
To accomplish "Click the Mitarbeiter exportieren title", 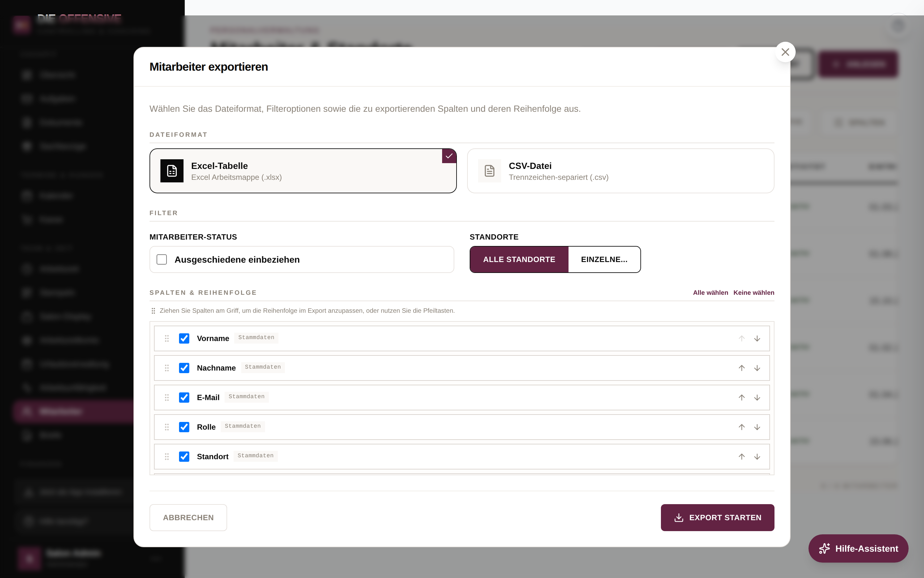I will pyautogui.click(x=209, y=67).
